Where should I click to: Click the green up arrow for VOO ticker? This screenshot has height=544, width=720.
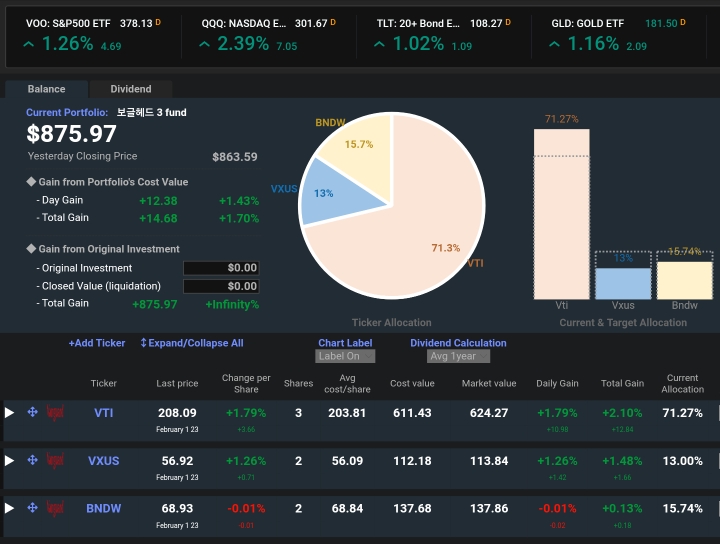[28, 45]
